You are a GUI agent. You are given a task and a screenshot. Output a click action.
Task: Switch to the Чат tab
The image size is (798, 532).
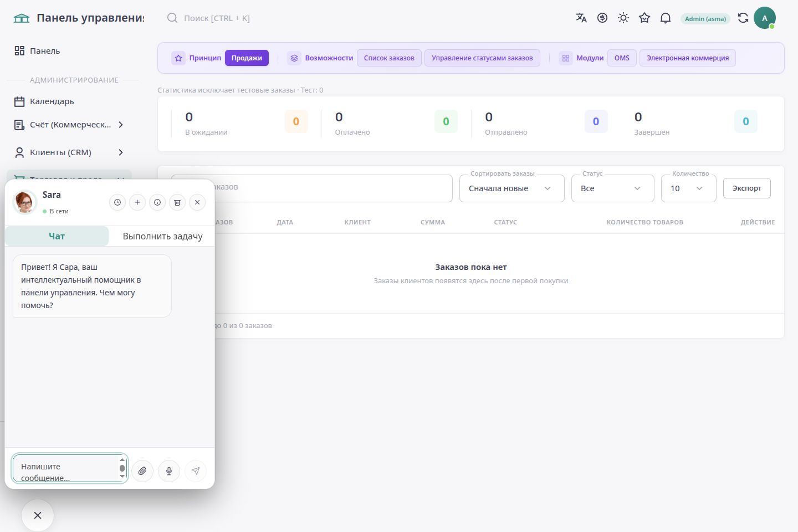pyautogui.click(x=57, y=236)
